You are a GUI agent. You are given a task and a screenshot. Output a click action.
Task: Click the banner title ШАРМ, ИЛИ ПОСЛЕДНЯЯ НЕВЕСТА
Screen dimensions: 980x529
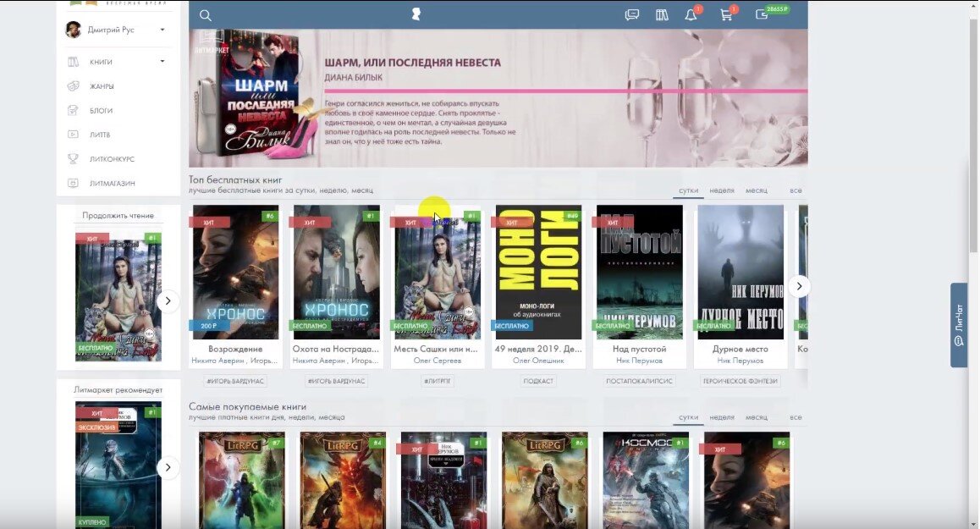click(x=412, y=63)
